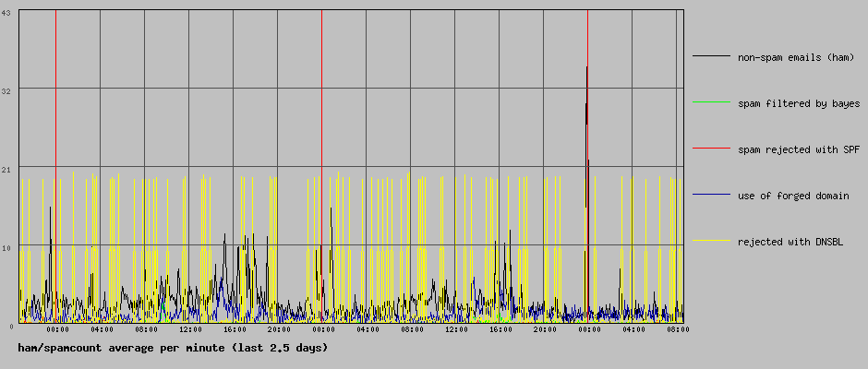
Task: Click the "spam rejected with SPF" legend label
Action: (799, 150)
